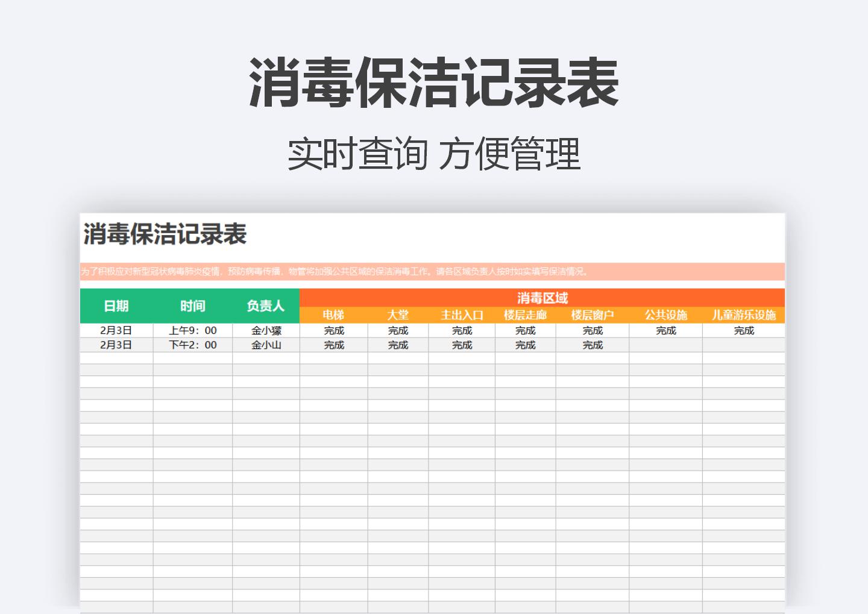
Task: Select the 时间 column header
Action: point(193,305)
